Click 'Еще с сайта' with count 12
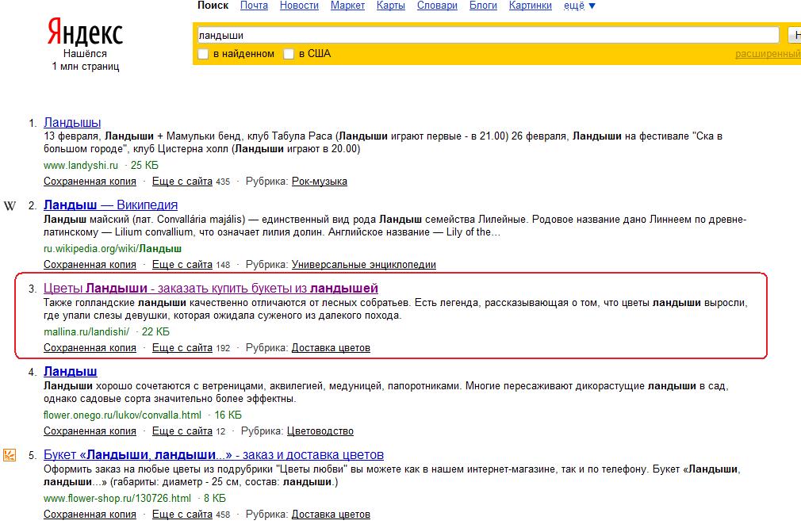 [182, 431]
